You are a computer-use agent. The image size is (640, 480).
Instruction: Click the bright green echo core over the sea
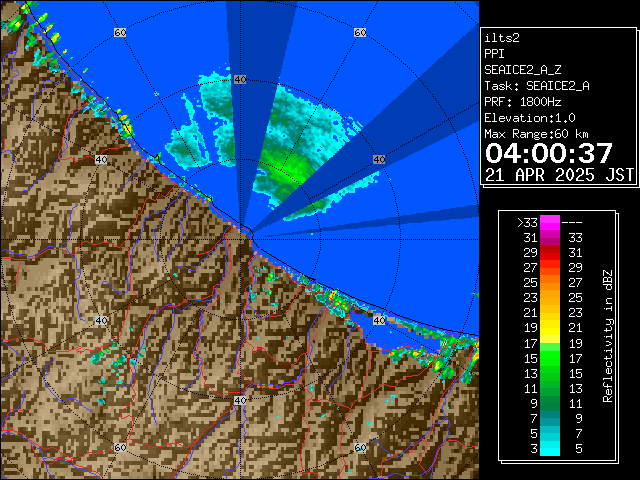tap(288, 168)
